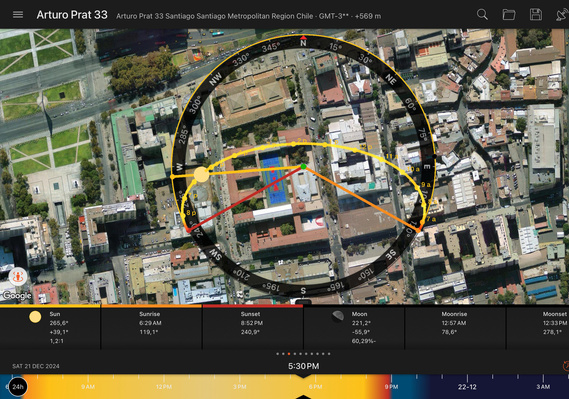Image resolution: width=569 pixels, height=399 pixels.
Task: Activate Street View pegman on map
Action: point(17,277)
